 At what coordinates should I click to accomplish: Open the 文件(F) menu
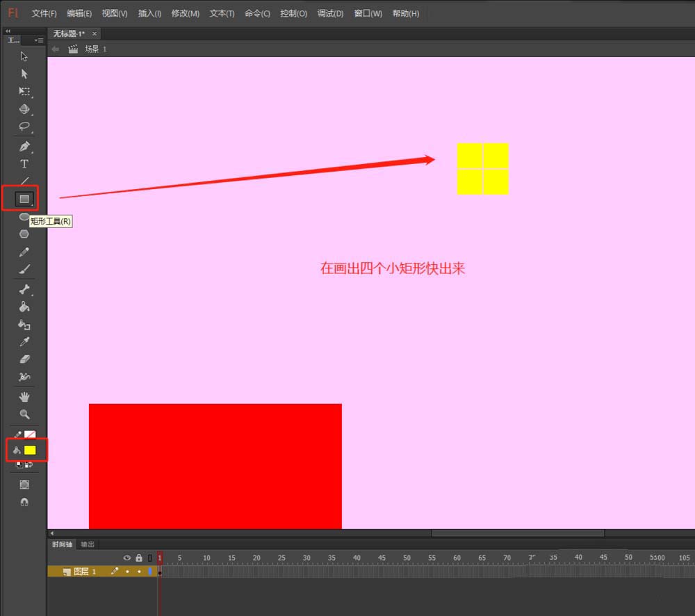click(x=44, y=13)
